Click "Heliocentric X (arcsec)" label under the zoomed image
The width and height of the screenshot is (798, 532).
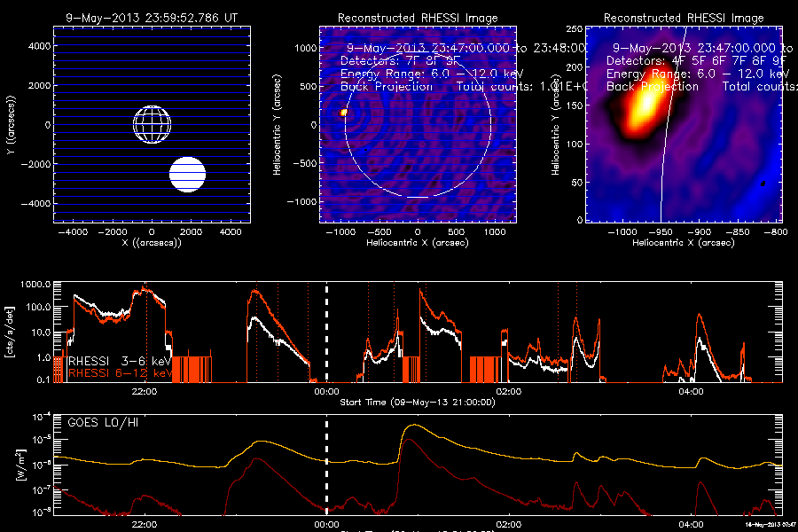coord(684,243)
